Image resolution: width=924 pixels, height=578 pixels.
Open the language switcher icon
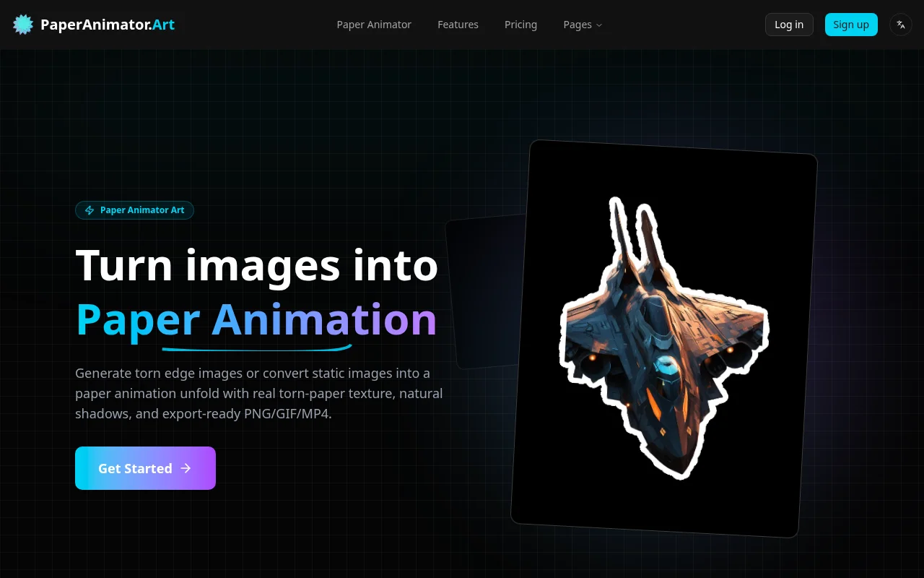coord(900,24)
